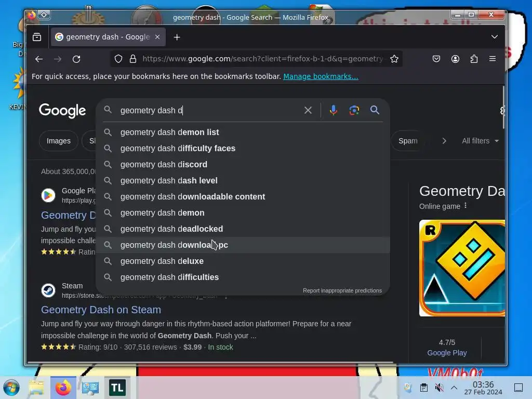The width and height of the screenshot is (532, 399).
Task: Select suggestion geometry dash deadlocked
Action: coord(243,229)
